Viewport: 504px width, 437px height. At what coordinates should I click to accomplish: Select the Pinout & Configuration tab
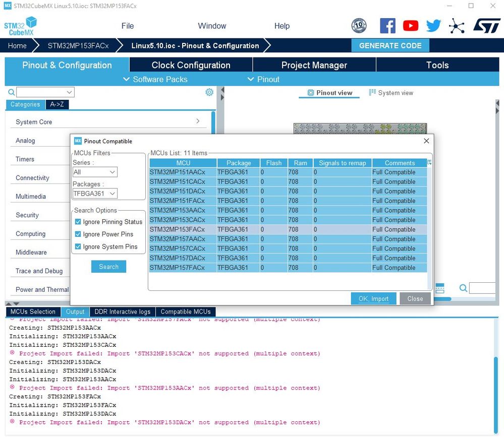67,65
